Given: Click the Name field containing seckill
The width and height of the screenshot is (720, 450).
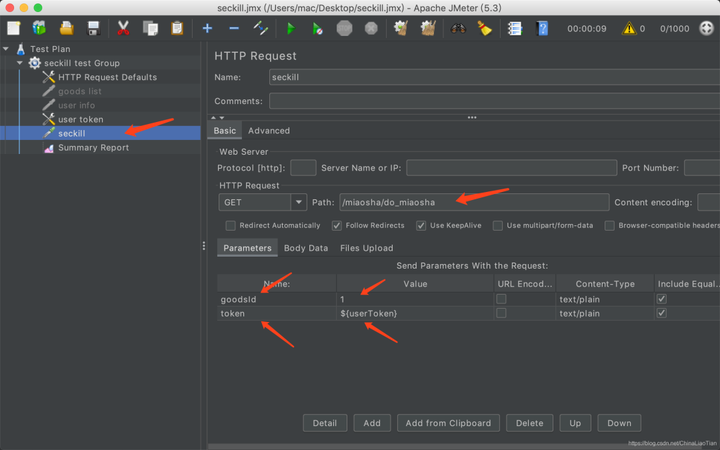Looking at the screenshot, I should point(494,77).
